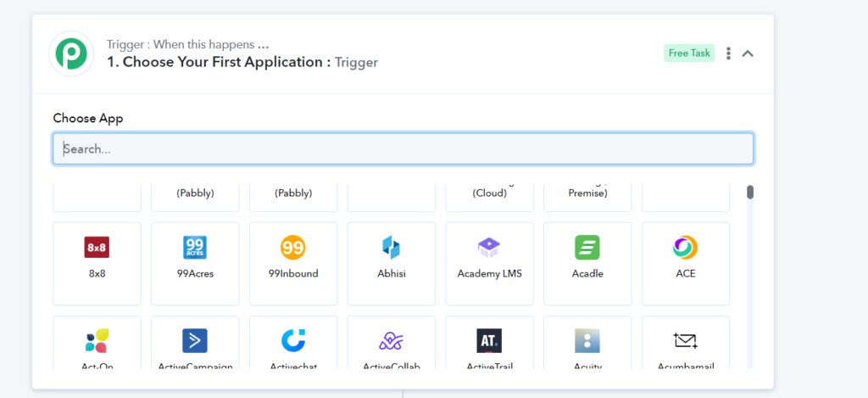
Task: Click the Pabbly logo in trigger header
Action: (x=71, y=53)
